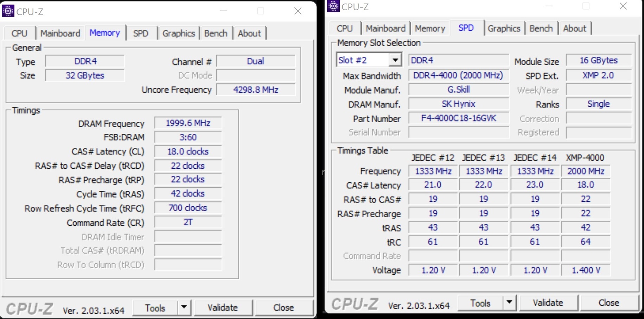Viewport: 644px width, 319px height.
Task: Click the Validate button in left window
Action: pos(223,308)
